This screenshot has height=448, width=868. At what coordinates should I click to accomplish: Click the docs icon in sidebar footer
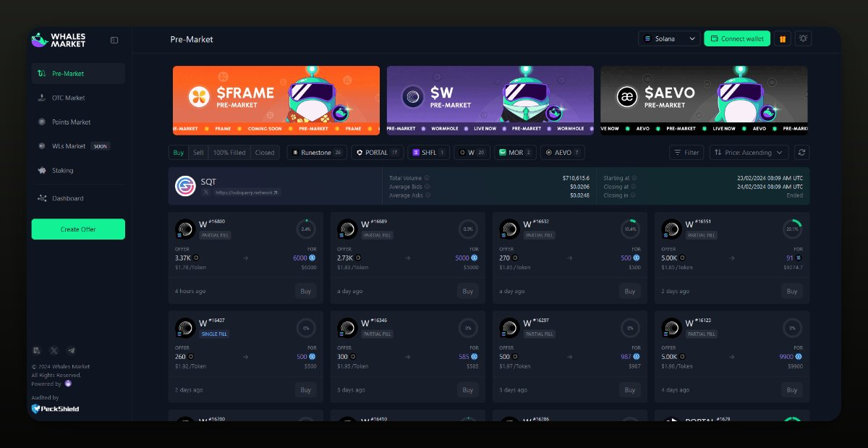[37, 350]
